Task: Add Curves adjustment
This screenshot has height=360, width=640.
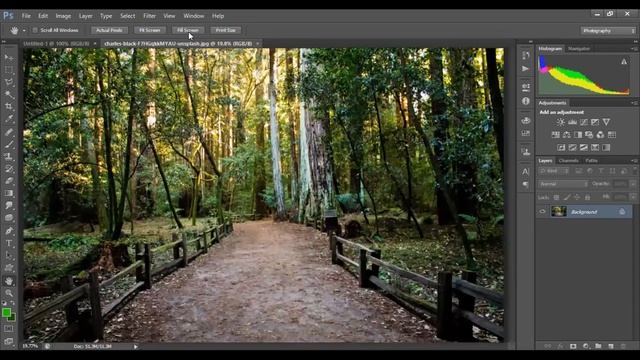Action: point(584,122)
